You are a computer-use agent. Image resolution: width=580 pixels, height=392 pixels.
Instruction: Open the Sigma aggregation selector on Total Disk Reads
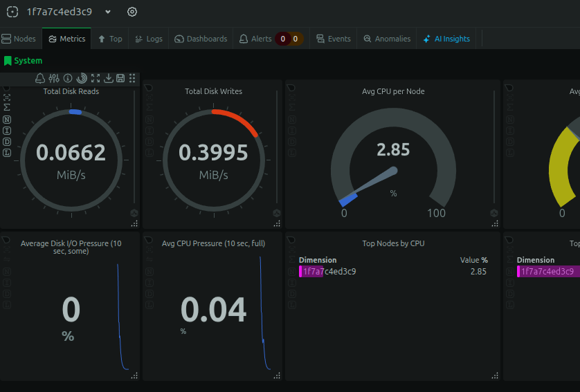pyautogui.click(x=7, y=108)
